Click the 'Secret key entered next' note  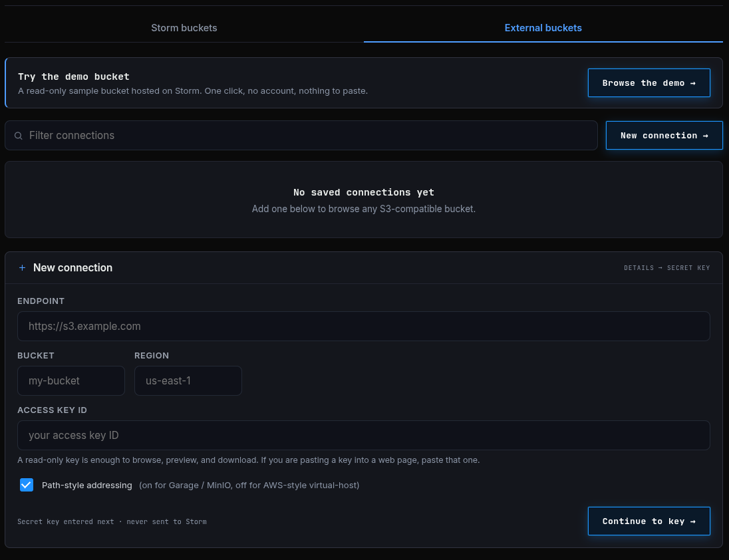[112, 521]
